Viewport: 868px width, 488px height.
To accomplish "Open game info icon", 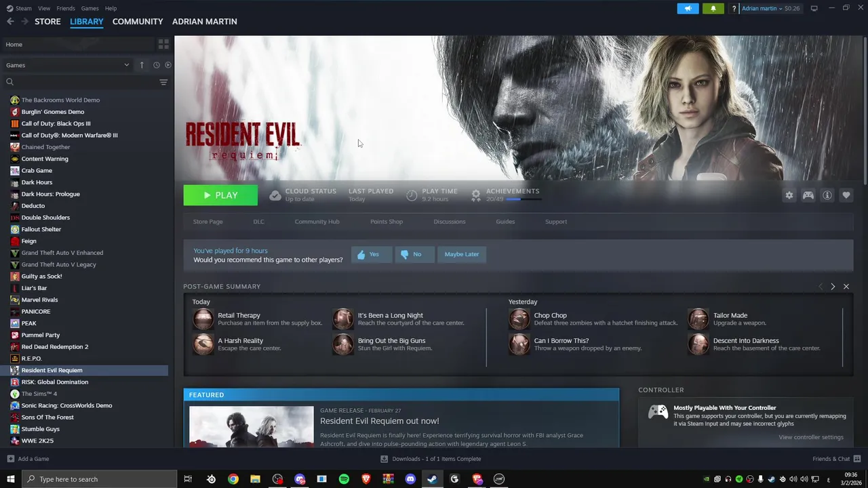I will (827, 195).
